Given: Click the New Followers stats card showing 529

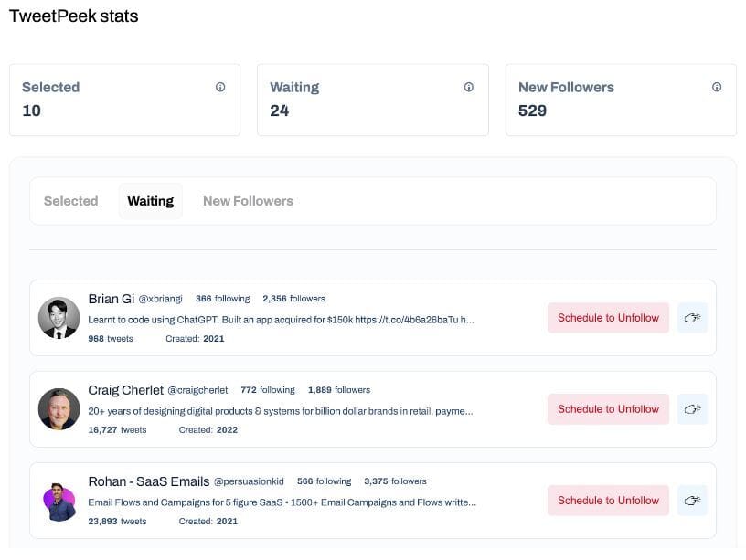Looking at the screenshot, I should click(x=620, y=100).
